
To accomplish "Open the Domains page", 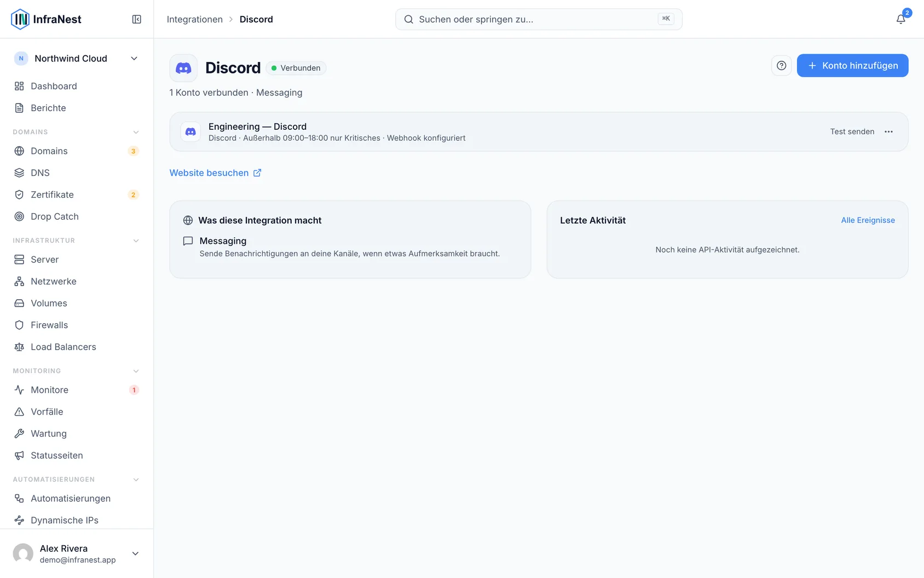I will point(77,151).
